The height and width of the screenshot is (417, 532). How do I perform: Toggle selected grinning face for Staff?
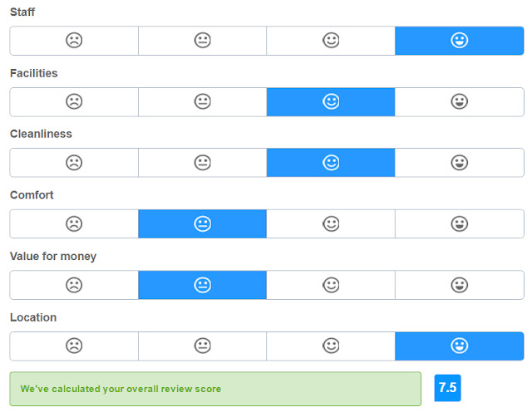[x=460, y=41]
